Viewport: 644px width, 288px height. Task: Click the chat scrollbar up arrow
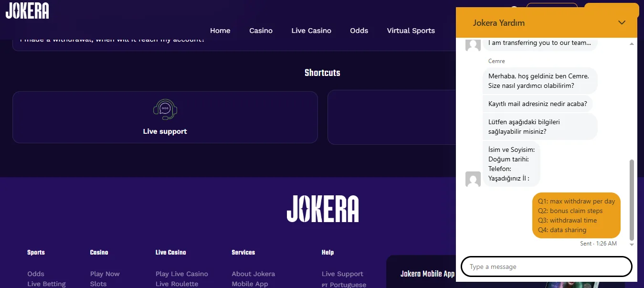pos(632,44)
